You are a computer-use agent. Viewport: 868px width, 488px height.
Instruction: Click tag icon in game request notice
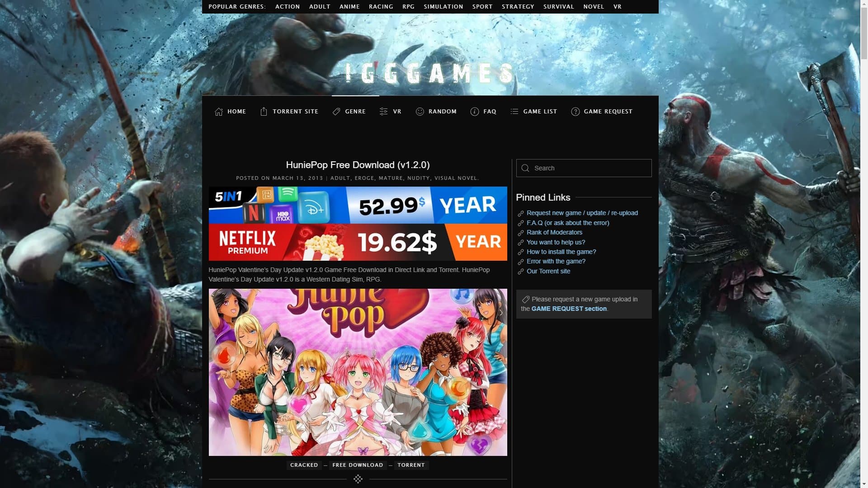click(x=525, y=300)
